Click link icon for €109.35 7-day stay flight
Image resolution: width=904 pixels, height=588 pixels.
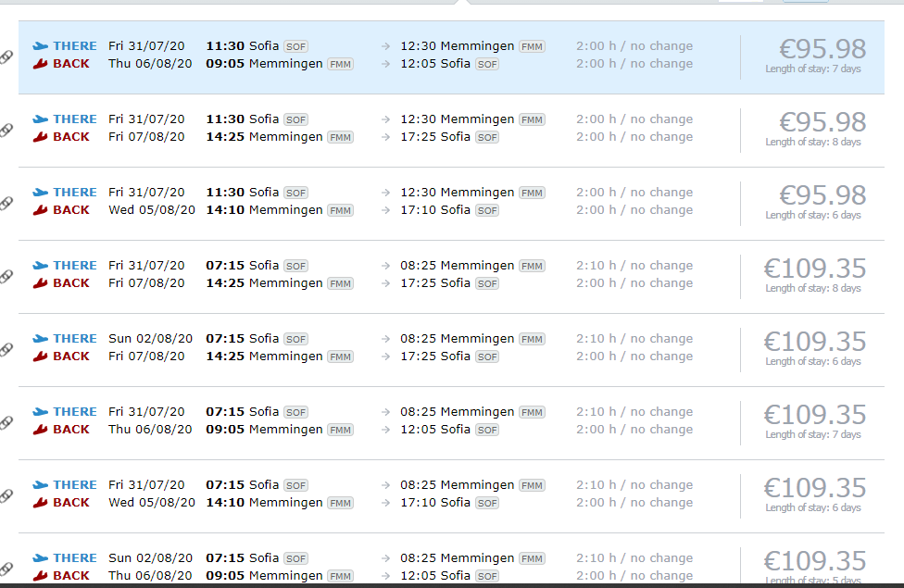click(x=6, y=422)
